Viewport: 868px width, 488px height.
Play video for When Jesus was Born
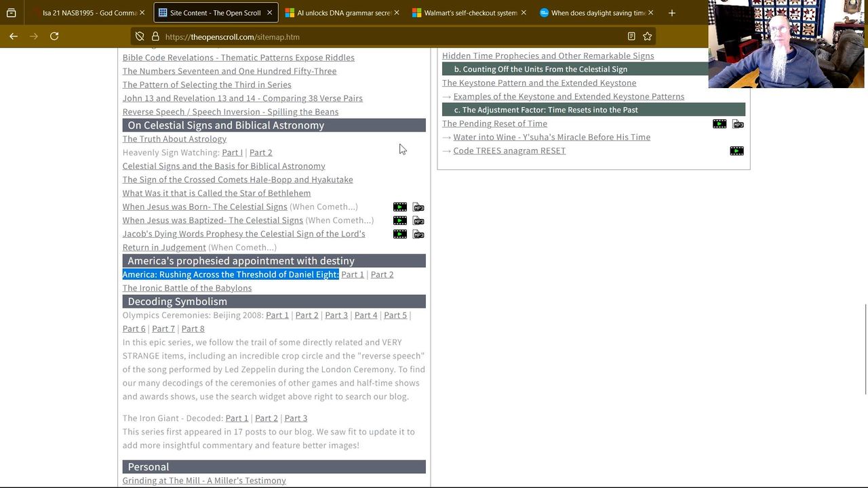click(x=400, y=207)
